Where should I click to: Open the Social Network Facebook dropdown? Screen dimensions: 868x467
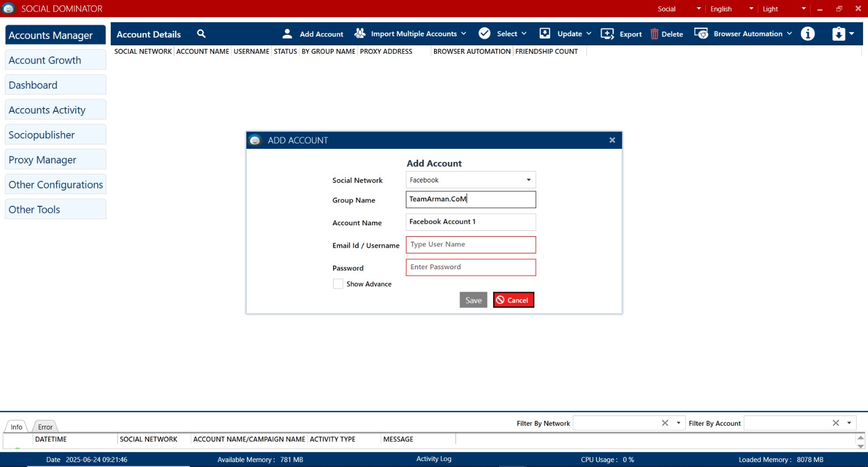click(x=471, y=180)
